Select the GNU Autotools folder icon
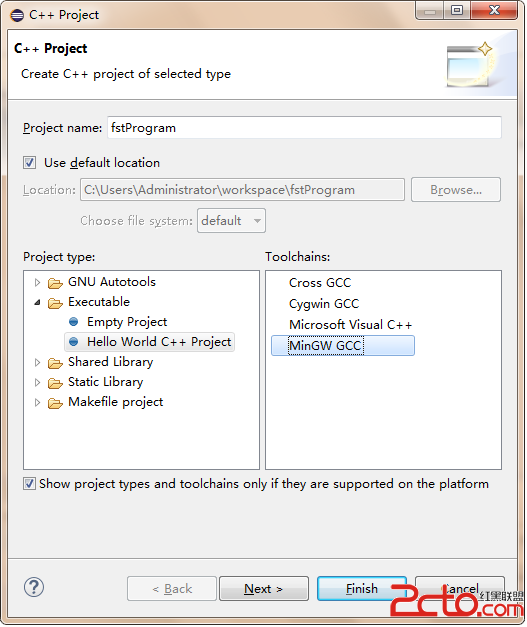Image resolution: width=527 pixels, height=627 pixels. click(55, 283)
